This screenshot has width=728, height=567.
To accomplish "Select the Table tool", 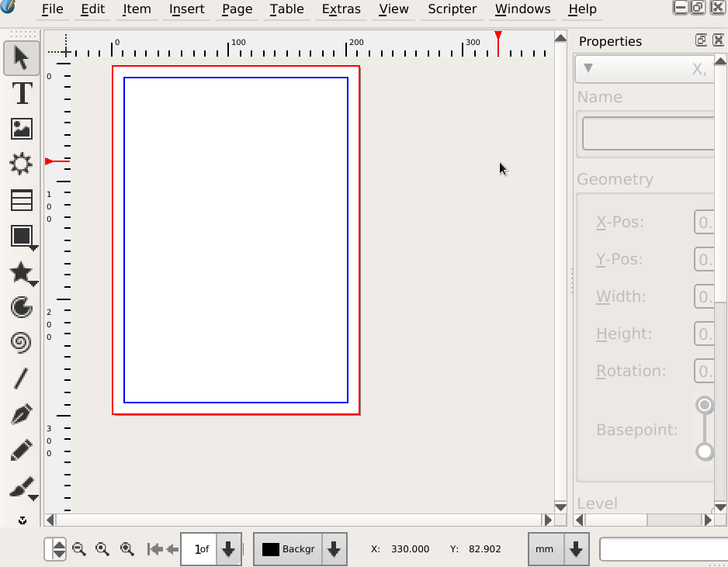I will [22, 200].
